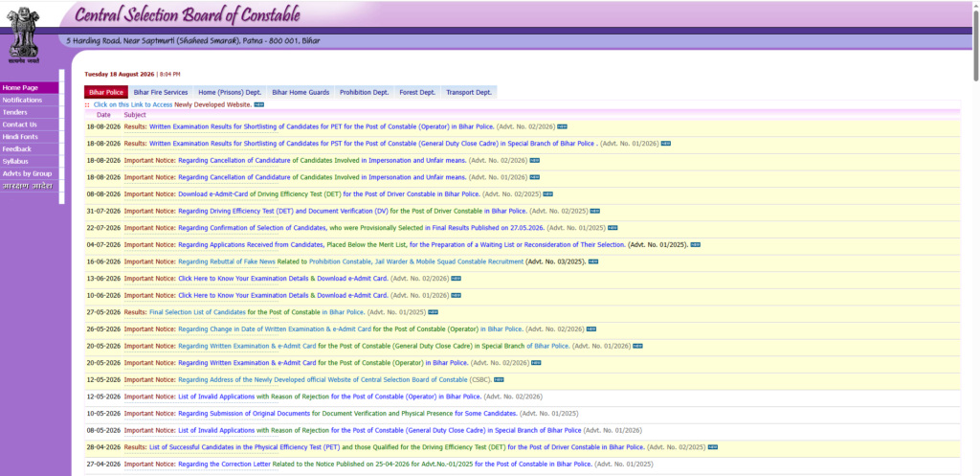The height and width of the screenshot is (476, 980).
Task: Open Notifications in the sidebar
Action: [30, 100]
